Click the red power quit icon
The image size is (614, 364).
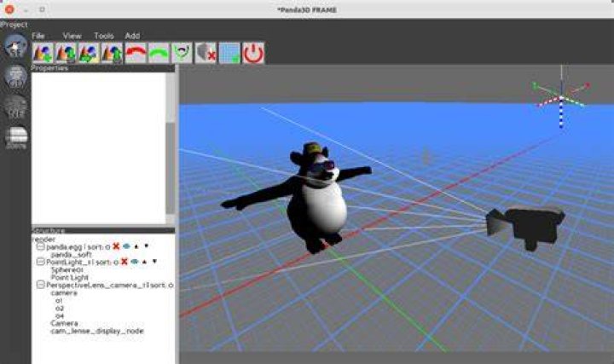(x=253, y=53)
